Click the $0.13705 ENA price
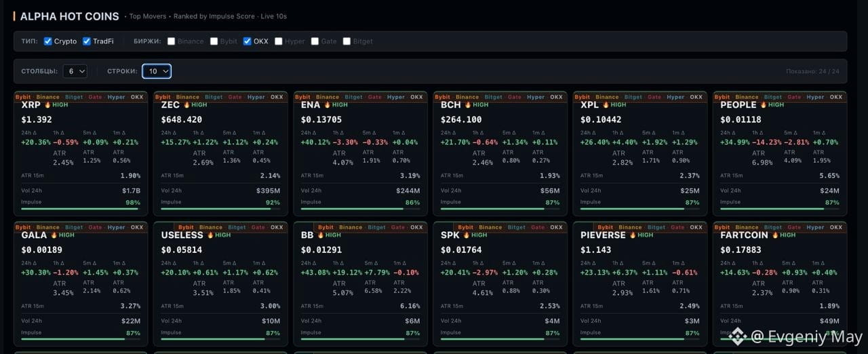 coord(321,119)
